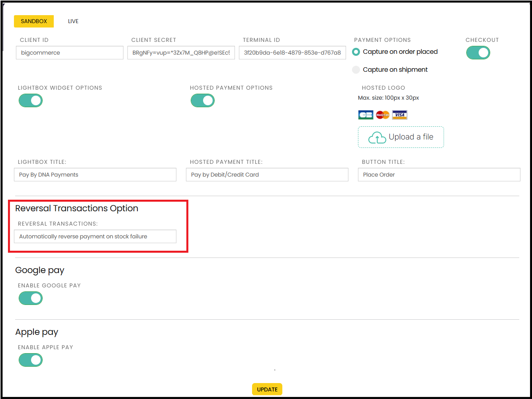Image resolution: width=532 pixels, height=399 pixels.
Task: Click the Upload a file button
Action: (x=401, y=137)
